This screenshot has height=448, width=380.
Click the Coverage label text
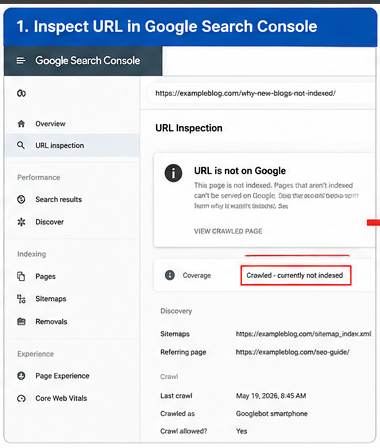tap(197, 275)
